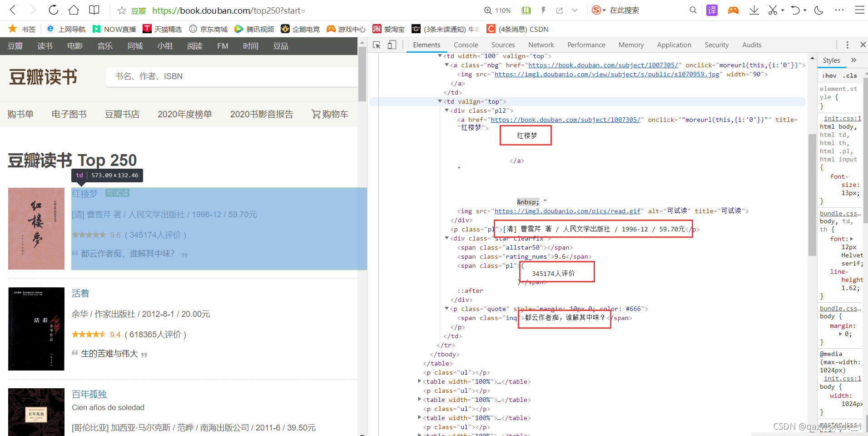This screenshot has width=868, height=436.
Task: Open 京东商城 bookmark
Action: click(208, 29)
